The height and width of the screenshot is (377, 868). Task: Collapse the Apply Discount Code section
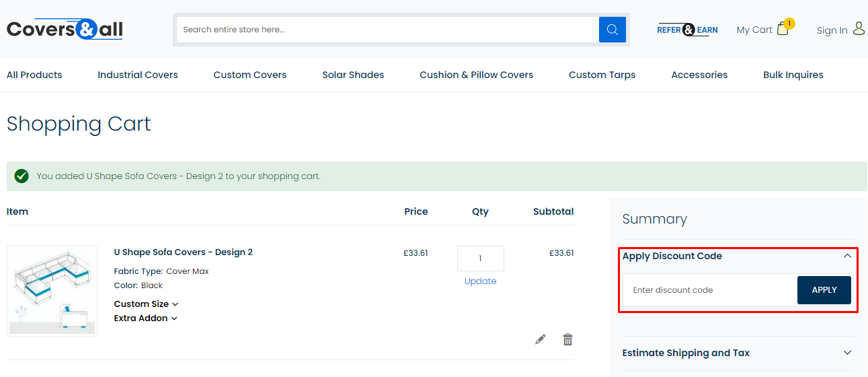coord(847,256)
